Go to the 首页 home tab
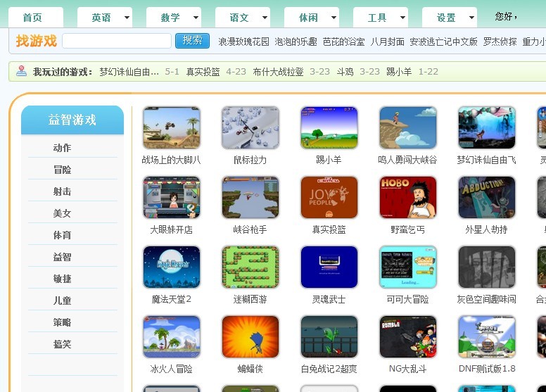Screen dimensions: 546x392 click(35, 18)
